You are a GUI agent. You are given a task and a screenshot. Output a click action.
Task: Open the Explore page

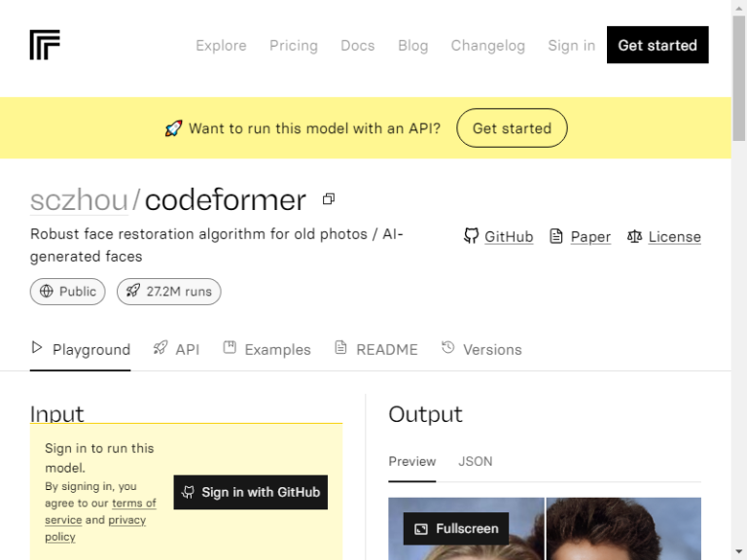pyautogui.click(x=221, y=46)
